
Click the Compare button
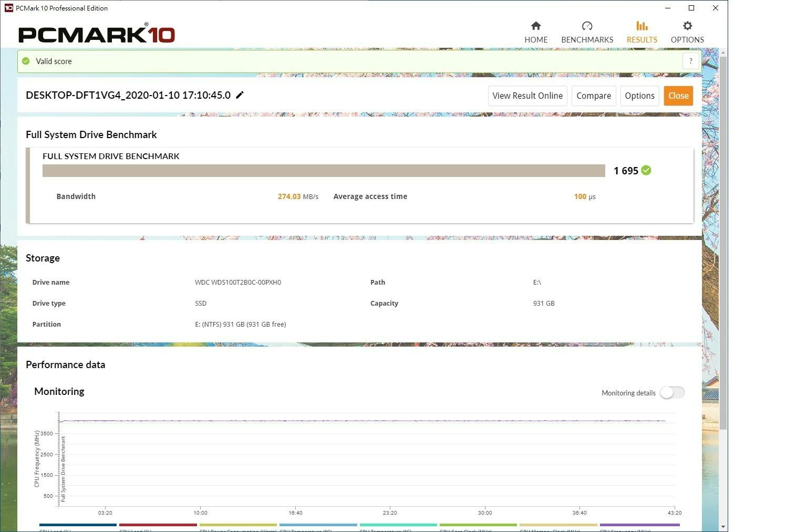(594, 96)
